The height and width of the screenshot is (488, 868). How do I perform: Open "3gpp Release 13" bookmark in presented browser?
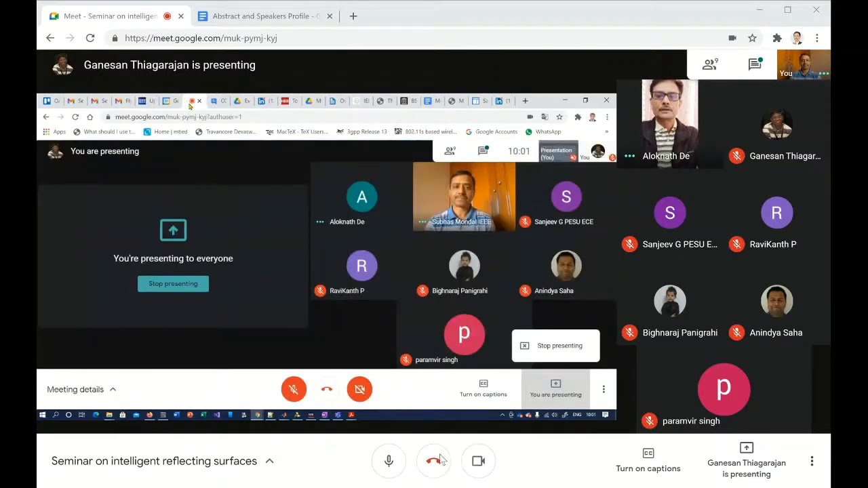(362, 131)
